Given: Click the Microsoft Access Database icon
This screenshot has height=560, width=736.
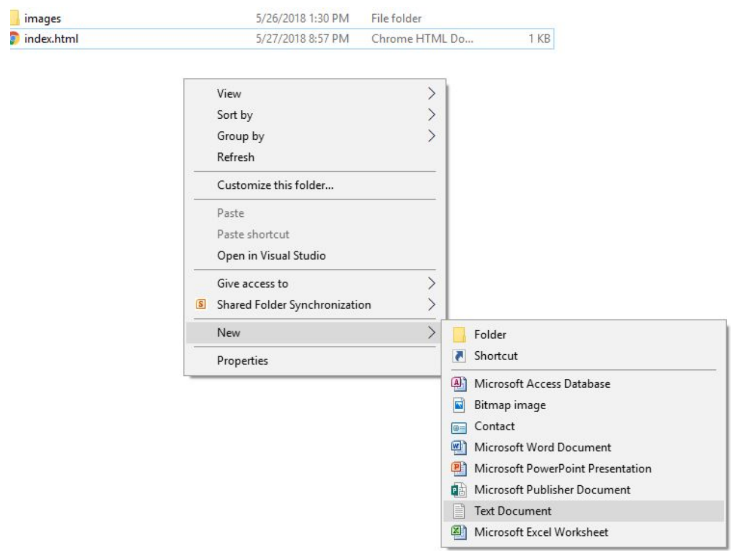Looking at the screenshot, I should [459, 383].
